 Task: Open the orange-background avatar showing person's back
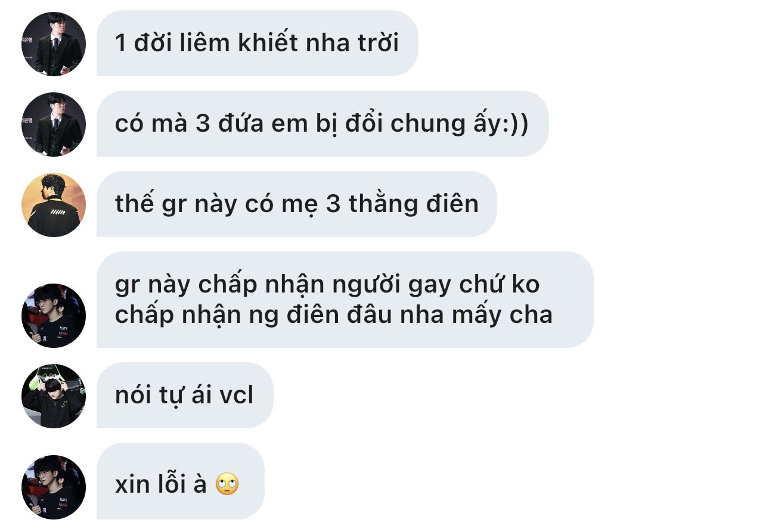(54, 205)
